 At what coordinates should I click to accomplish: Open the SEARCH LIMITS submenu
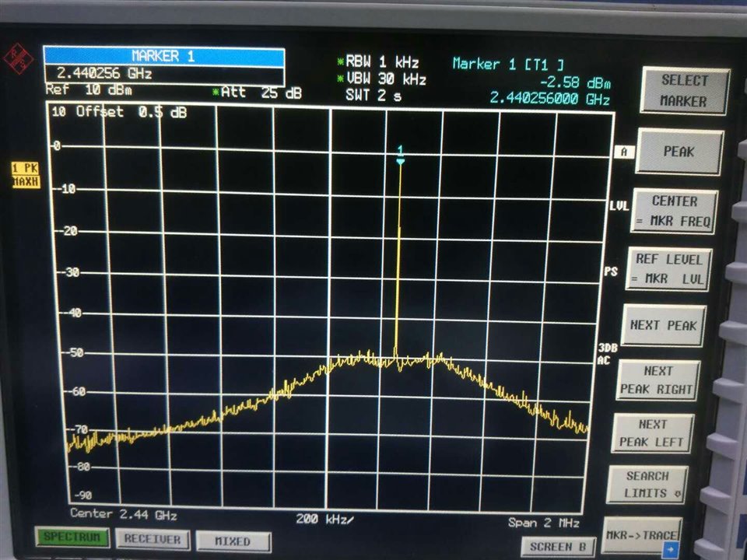pos(647,485)
